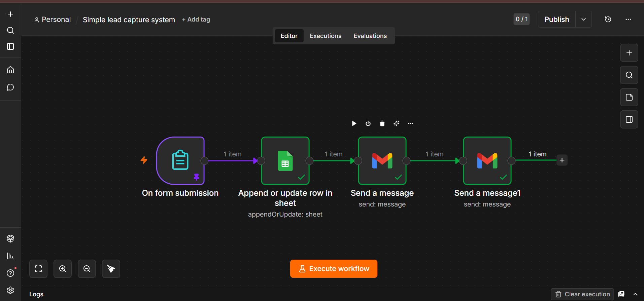This screenshot has width=644, height=301.
Task: Zoom out on the canvas
Action: pyautogui.click(x=87, y=269)
